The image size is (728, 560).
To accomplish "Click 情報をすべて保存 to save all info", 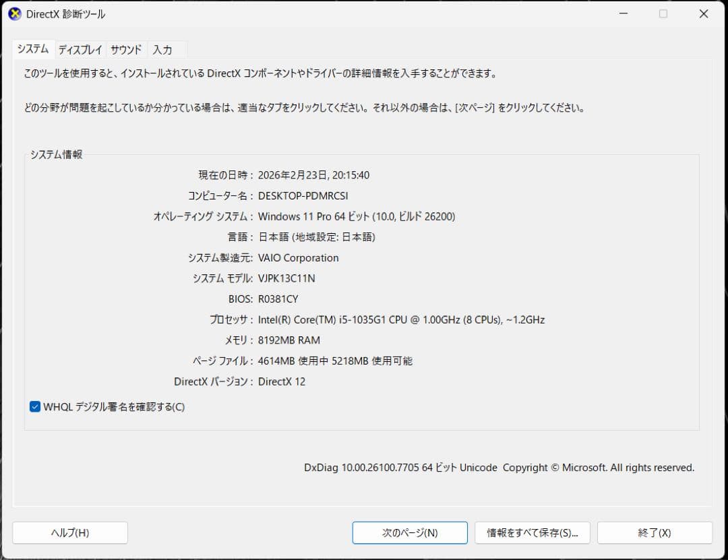I will (x=533, y=532).
